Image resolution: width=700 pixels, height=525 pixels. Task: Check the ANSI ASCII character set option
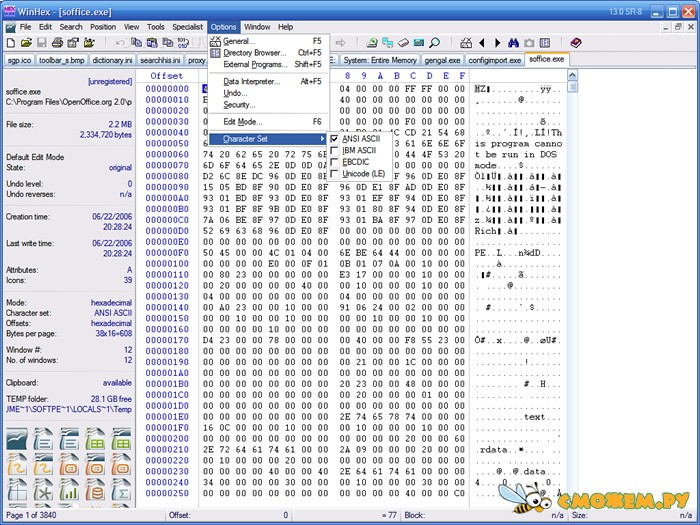pyautogui.click(x=360, y=139)
